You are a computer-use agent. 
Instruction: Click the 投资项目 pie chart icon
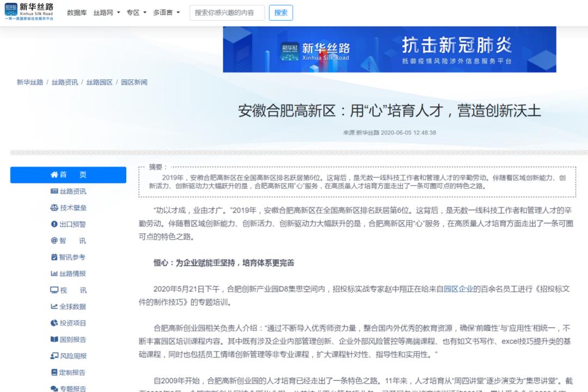(54, 323)
